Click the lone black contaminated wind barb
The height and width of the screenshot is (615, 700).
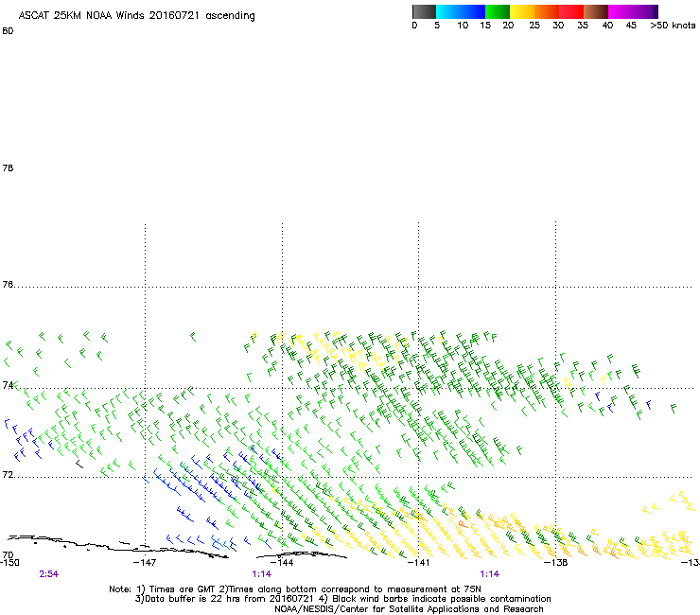pos(79,464)
